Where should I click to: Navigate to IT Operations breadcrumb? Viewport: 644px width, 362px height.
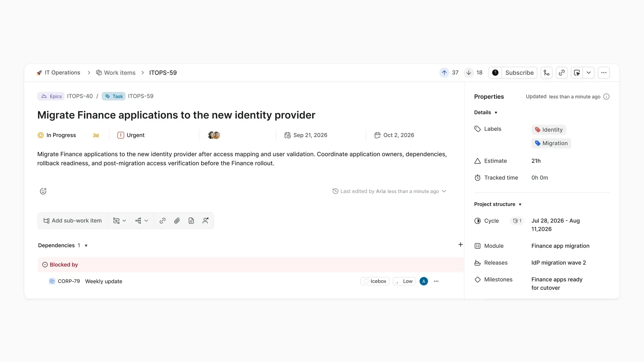[x=58, y=73]
